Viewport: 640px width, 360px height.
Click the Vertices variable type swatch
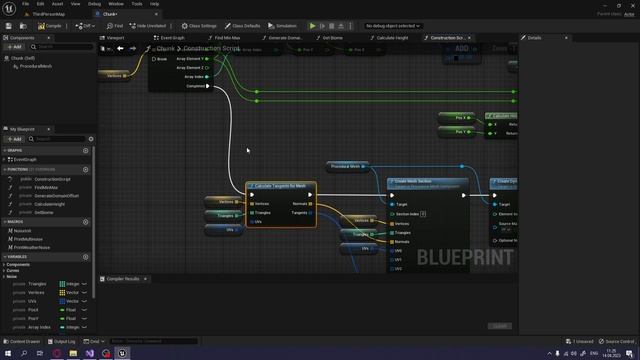tap(62, 293)
